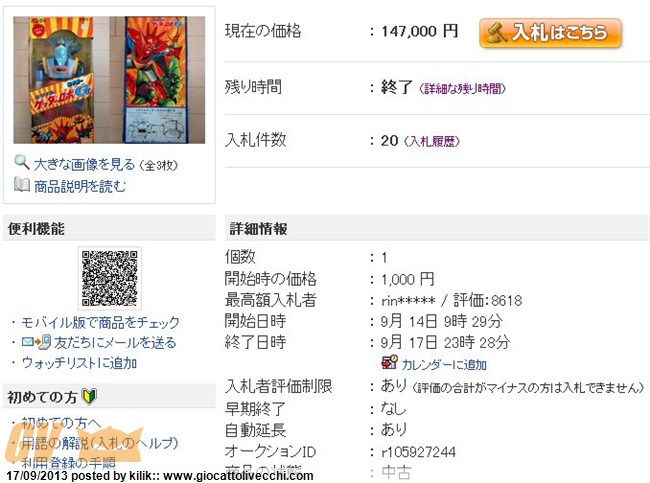This screenshot has width=650, height=483.
Task: Click the green beginner mark icon
Action: [89, 396]
